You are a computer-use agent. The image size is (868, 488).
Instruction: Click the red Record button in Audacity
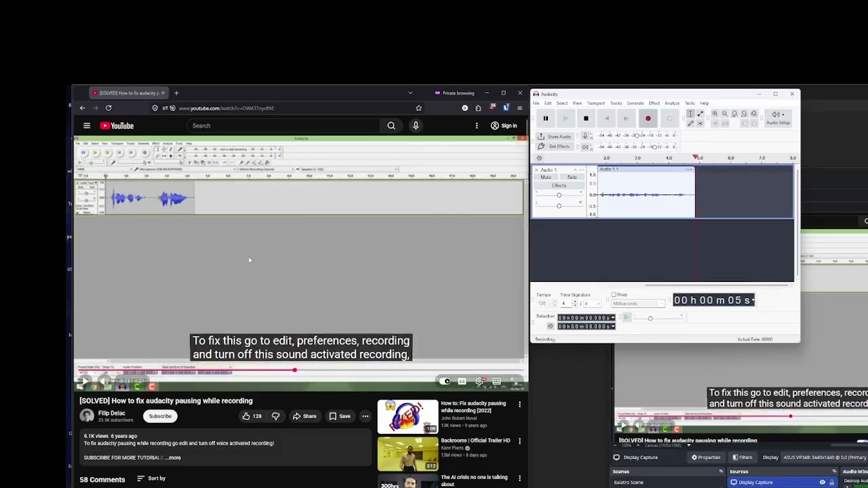(x=648, y=119)
